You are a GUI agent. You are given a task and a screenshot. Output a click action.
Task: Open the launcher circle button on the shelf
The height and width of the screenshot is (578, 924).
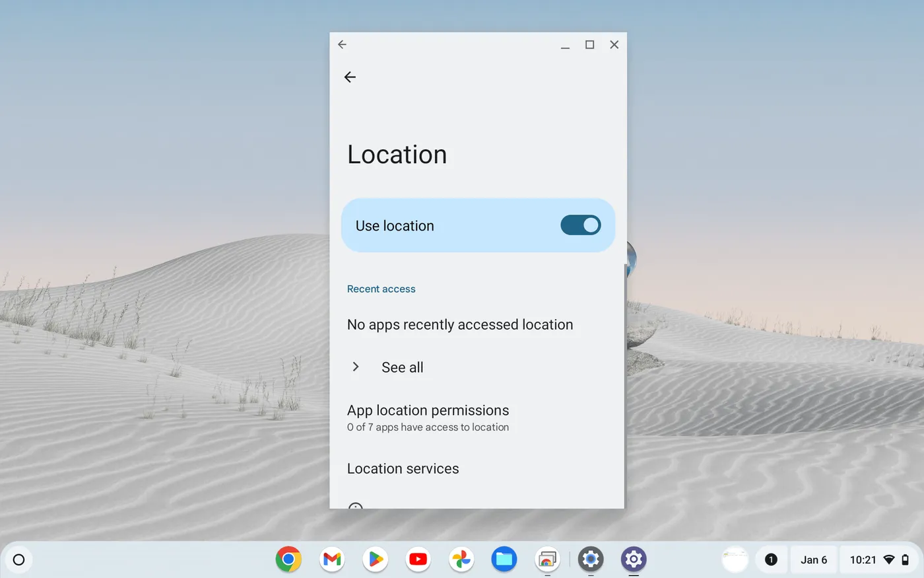pos(18,560)
